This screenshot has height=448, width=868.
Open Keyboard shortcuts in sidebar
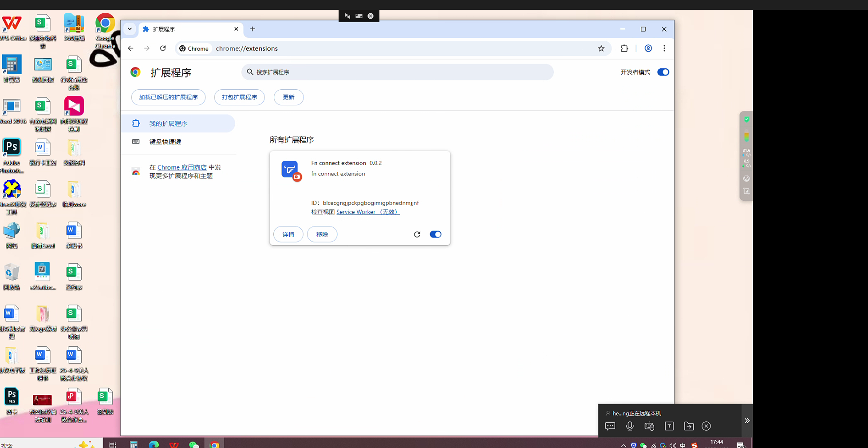tap(178, 142)
